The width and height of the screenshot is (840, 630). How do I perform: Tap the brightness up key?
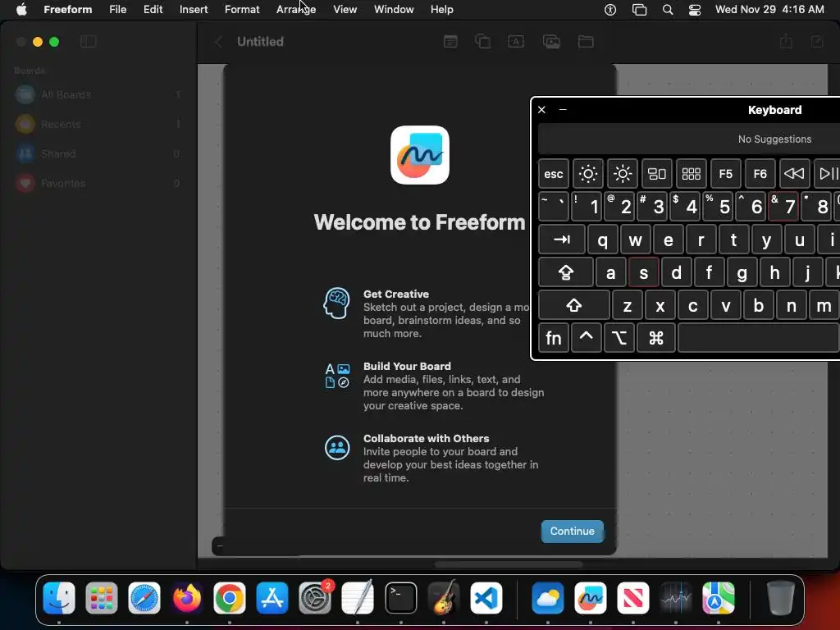[x=622, y=174]
